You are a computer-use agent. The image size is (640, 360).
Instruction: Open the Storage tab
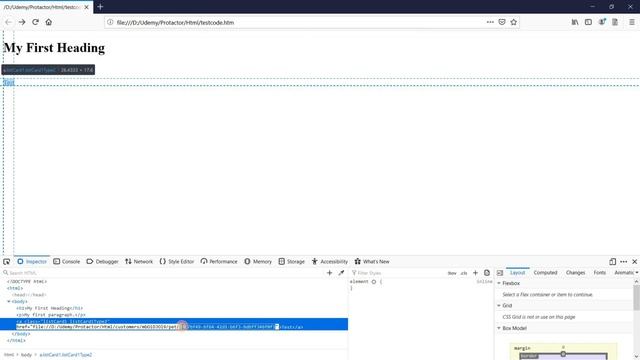pyautogui.click(x=291, y=262)
